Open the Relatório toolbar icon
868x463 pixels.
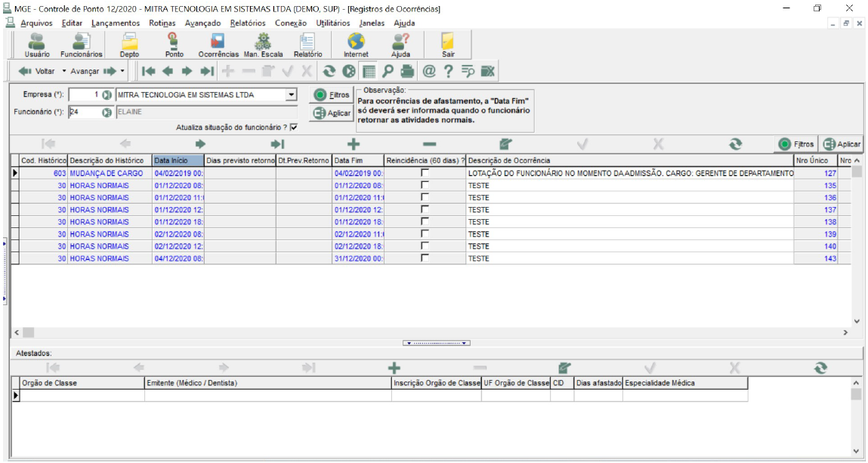pos(307,45)
